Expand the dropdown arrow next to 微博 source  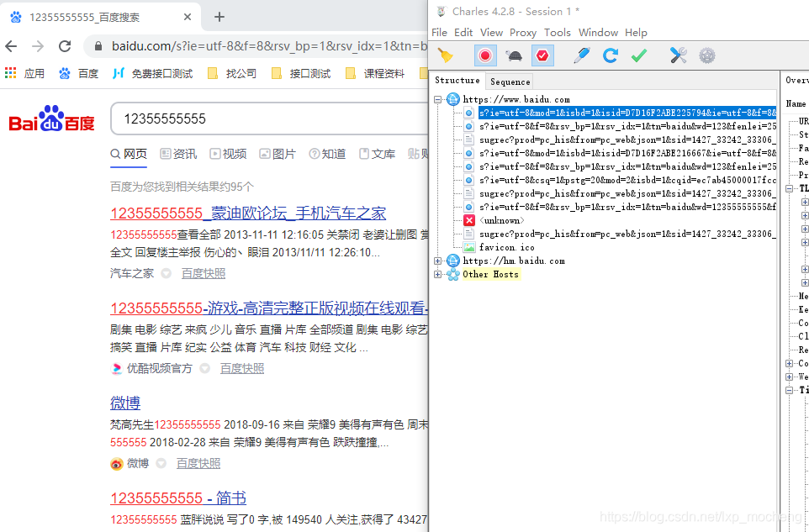click(x=161, y=463)
